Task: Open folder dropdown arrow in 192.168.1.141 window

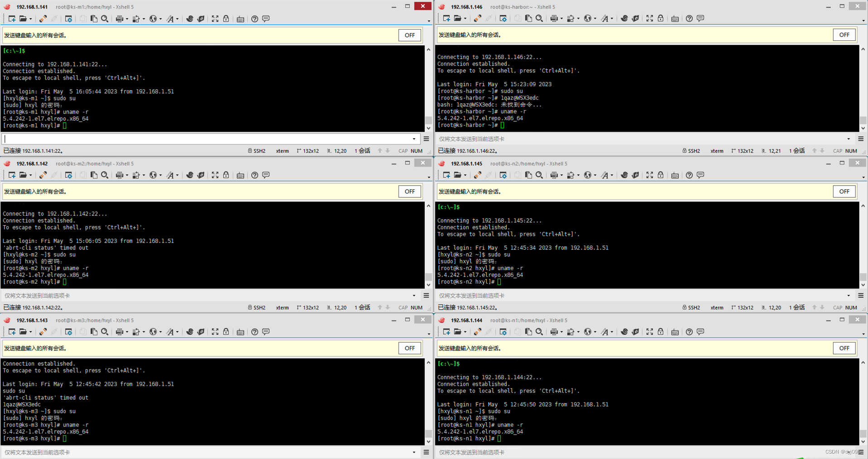Action: (x=30, y=19)
